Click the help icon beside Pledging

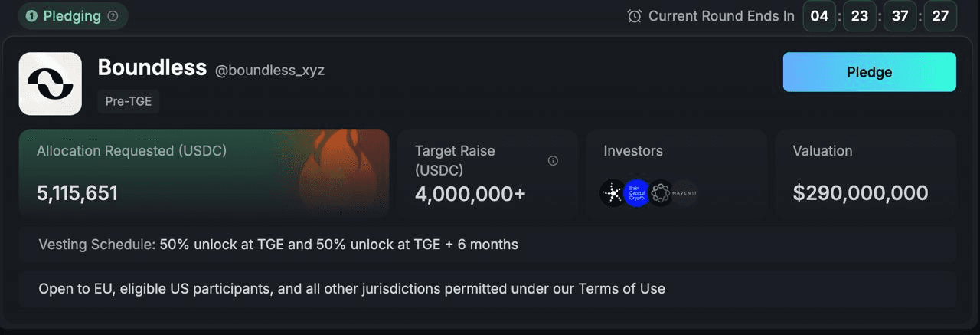click(x=113, y=16)
